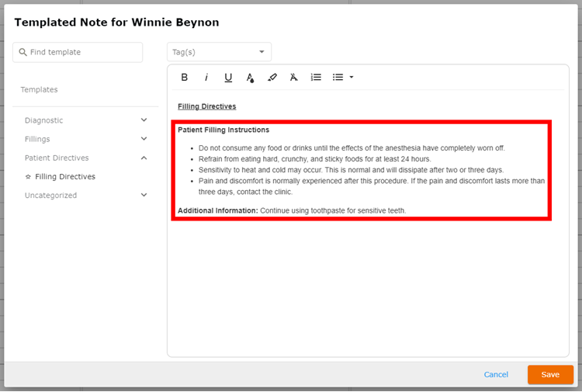Click the bullet about pain and discomfort

372,186
